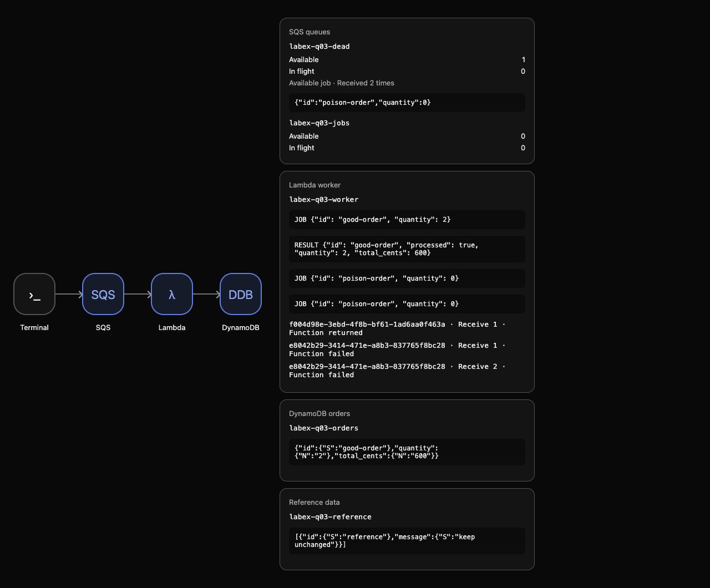Click the labex-q03-orders table name
The image size is (710, 588).
tap(324, 428)
